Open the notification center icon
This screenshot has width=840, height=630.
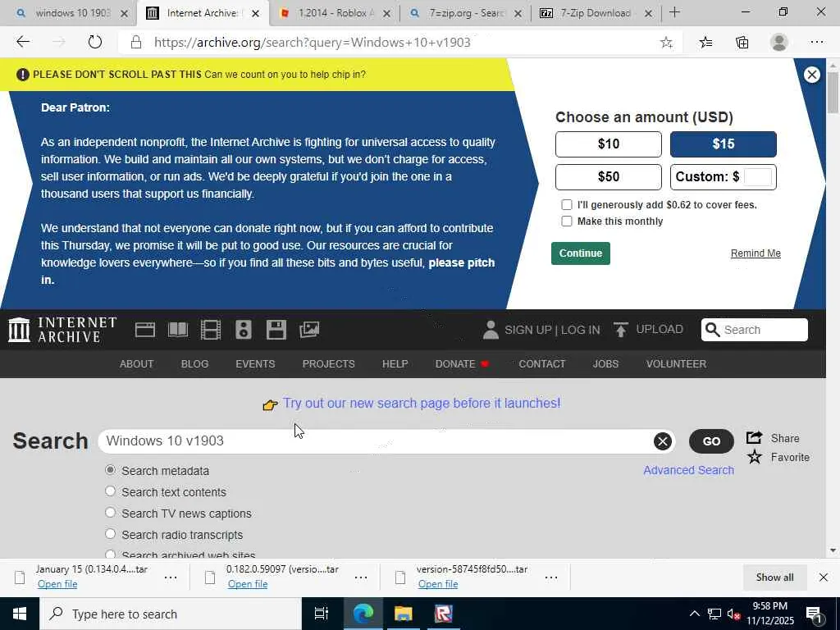[x=815, y=614]
